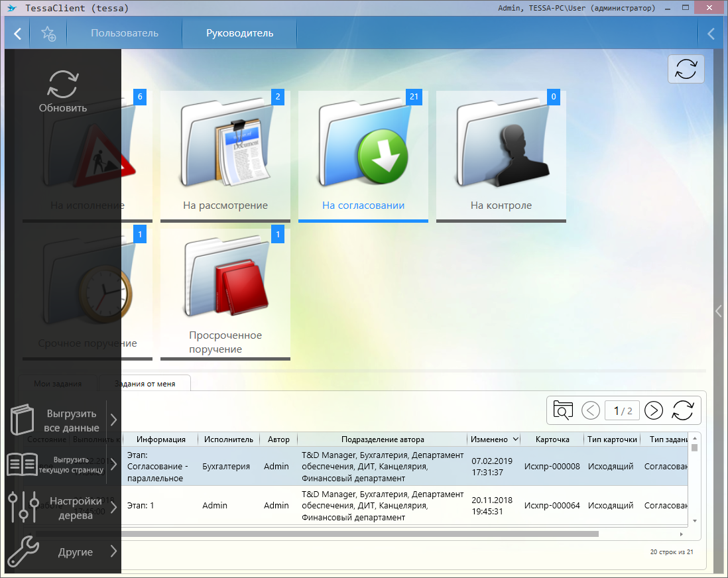Open the Пользователь tab
The width and height of the screenshot is (728, 578).
tap(125, 33)
